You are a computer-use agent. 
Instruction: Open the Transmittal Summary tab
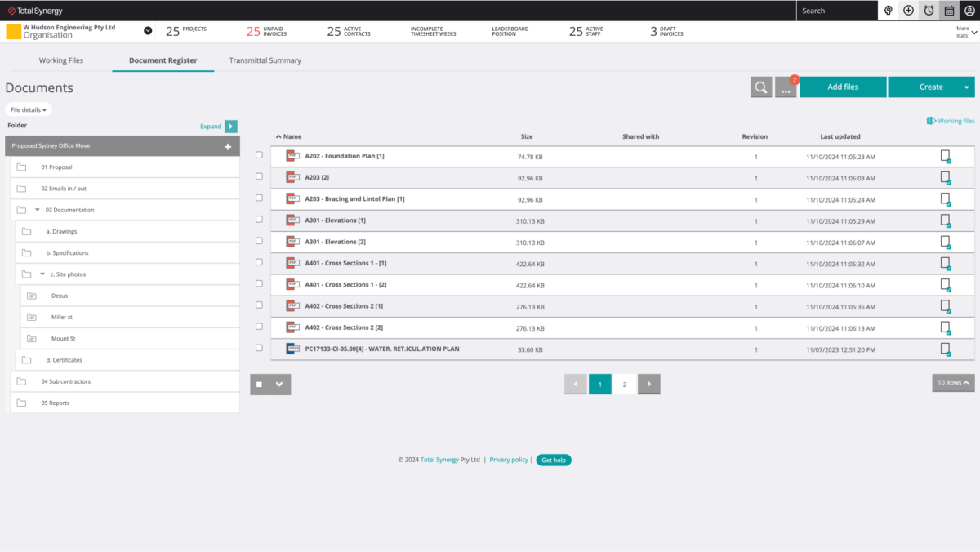tap(265, 60)
